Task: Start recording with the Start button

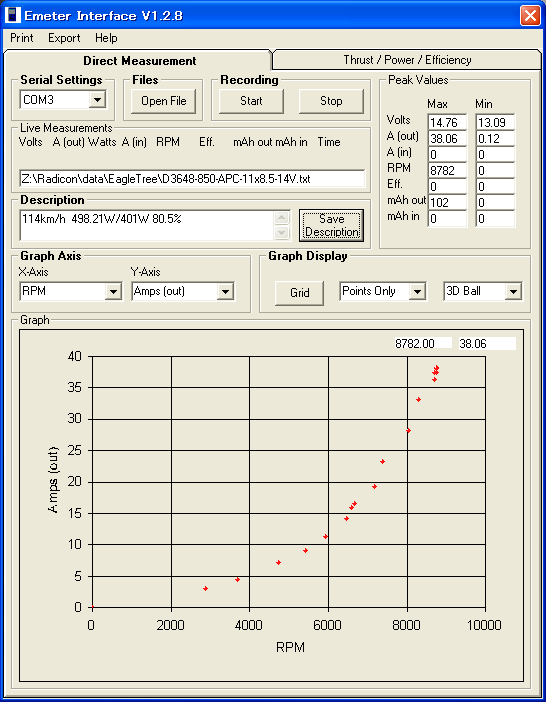Action: [x=251, y=101]
